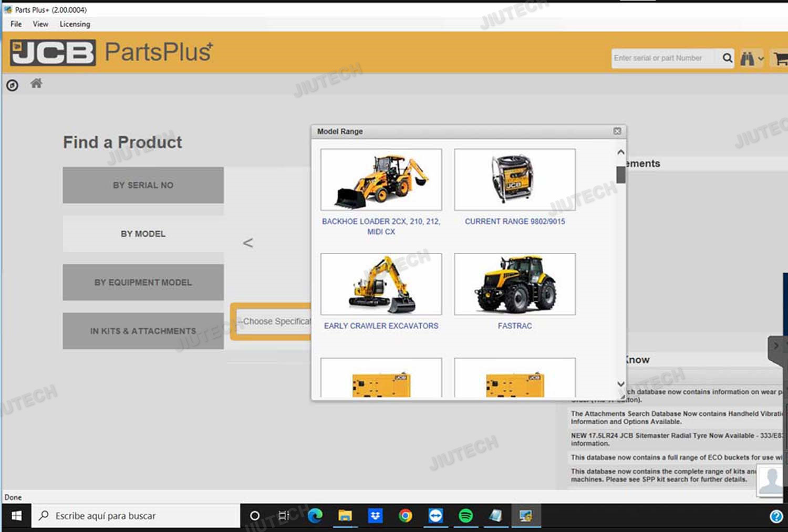Click the BY SERIAL NO button
Image resolution: width=788 pixels, height=532 pixels.
coord(143,185)
